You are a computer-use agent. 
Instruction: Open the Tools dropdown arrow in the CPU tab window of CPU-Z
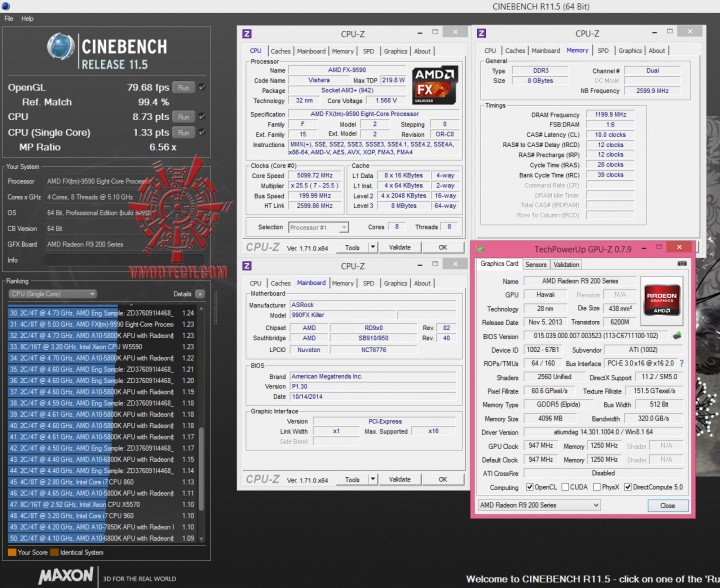point(373,247)
